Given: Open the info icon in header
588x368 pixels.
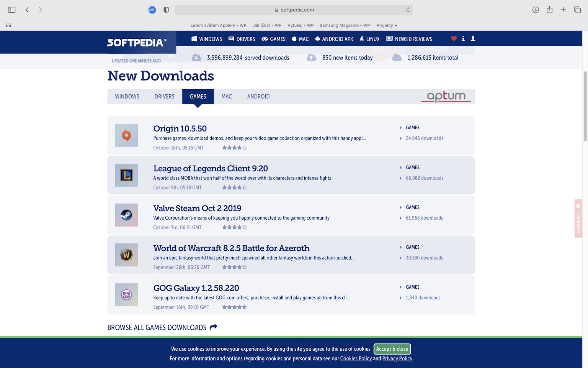Looking at the screenshot, I should tap(463, 39).
